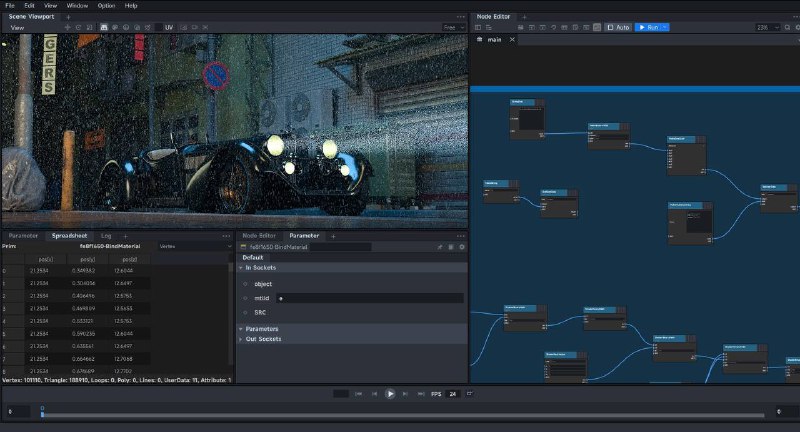Click the home icon on the main tab
The width and height of the screenshot is (800, 432).
(x=479, y=39)
